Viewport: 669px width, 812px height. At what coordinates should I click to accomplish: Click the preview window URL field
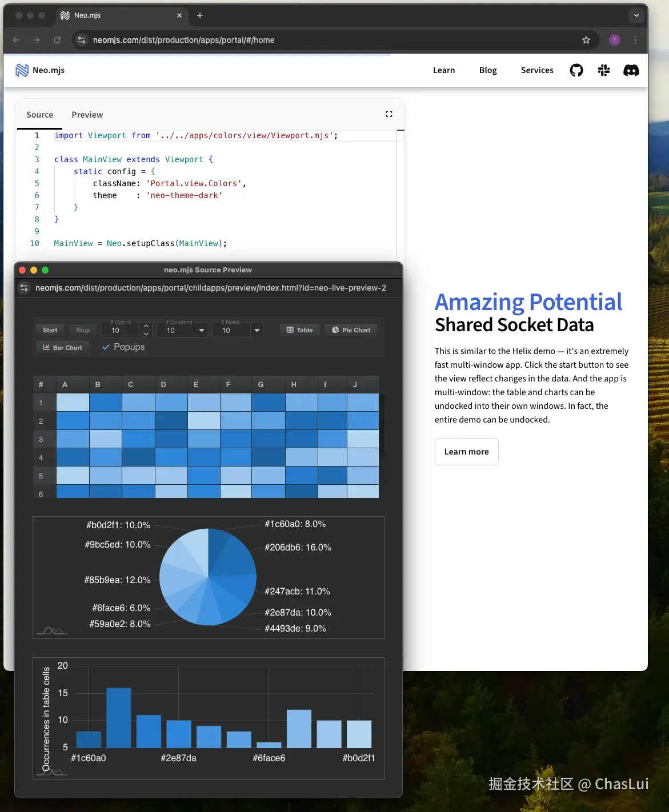point(211,288)
